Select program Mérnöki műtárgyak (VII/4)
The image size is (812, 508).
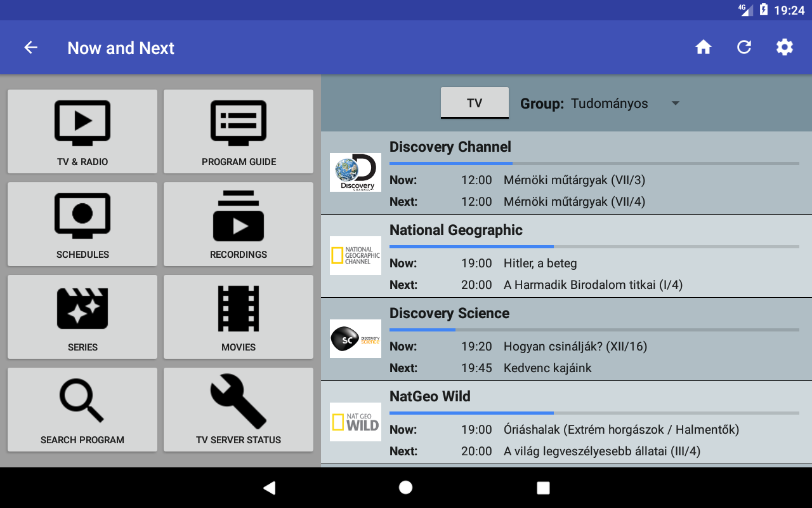[574, 202]
